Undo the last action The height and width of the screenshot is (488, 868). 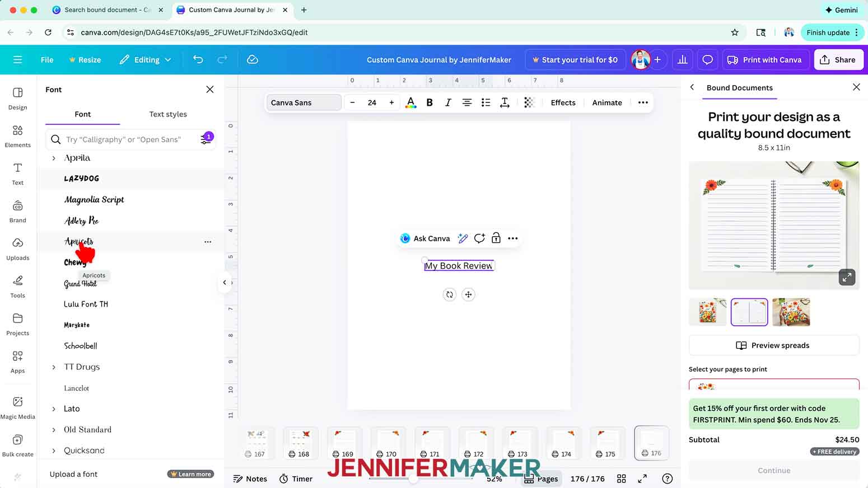tap(198, 59)
